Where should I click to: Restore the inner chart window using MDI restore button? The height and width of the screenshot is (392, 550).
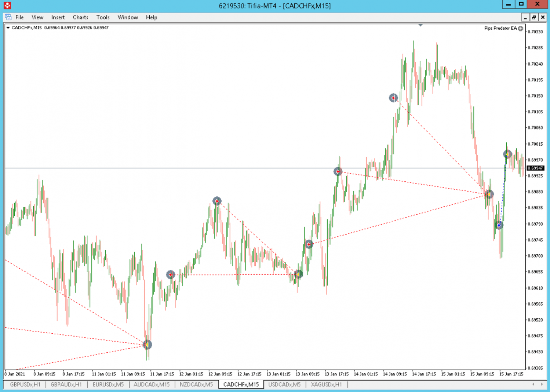click(534, 17)
